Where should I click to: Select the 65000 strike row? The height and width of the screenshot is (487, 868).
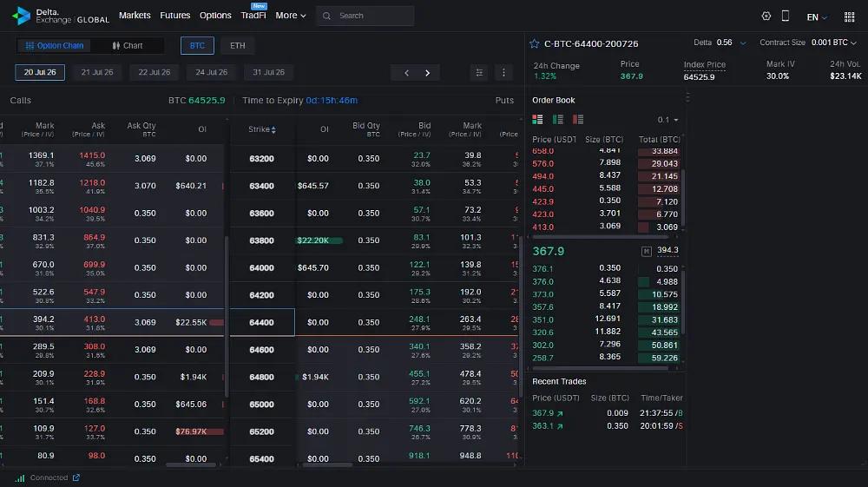click(262, 404)
